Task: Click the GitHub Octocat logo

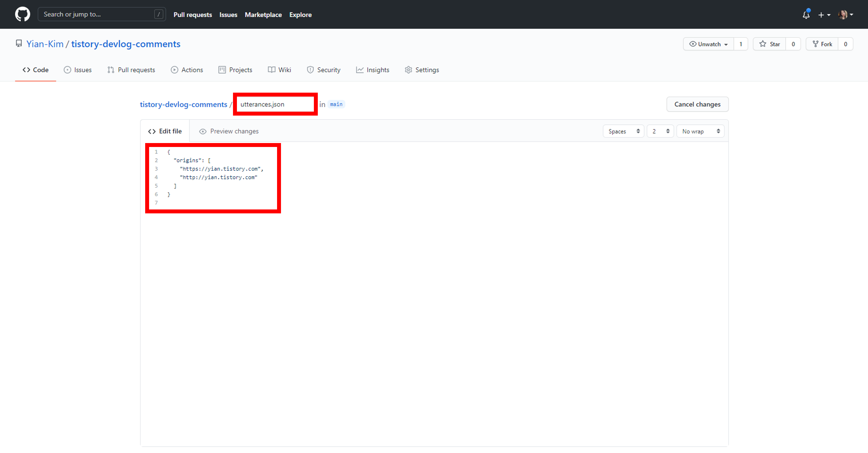Action: pos(23,14)
